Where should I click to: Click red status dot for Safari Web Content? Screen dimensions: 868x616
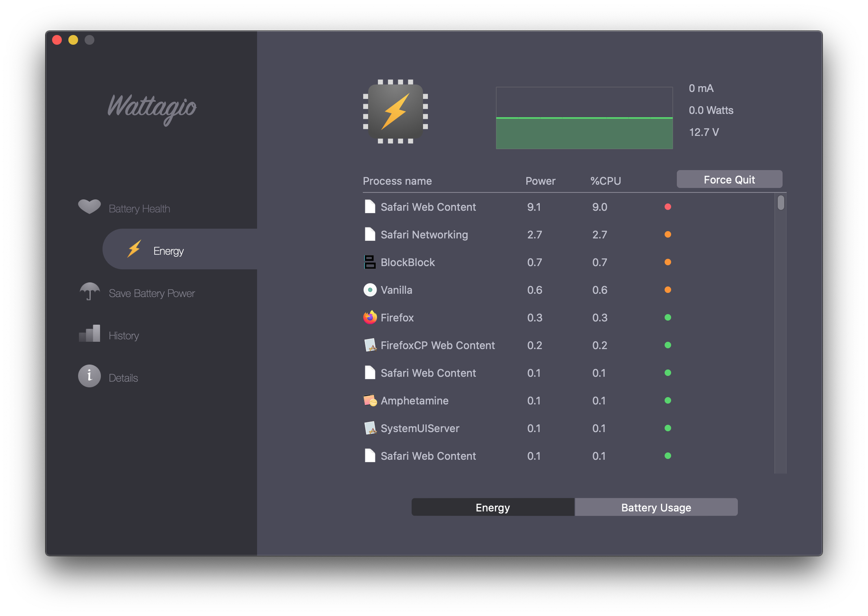[x=667, y=207]
